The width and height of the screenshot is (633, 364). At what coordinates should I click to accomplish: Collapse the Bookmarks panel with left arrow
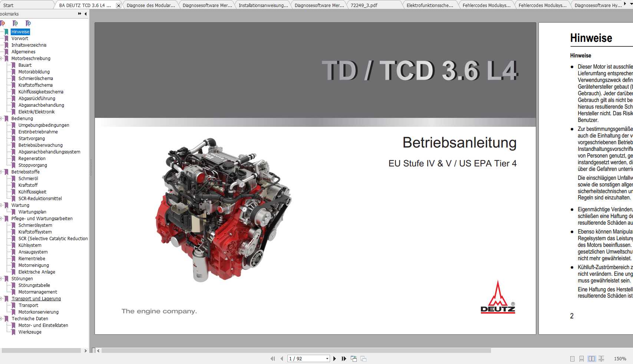pos(86,14)
